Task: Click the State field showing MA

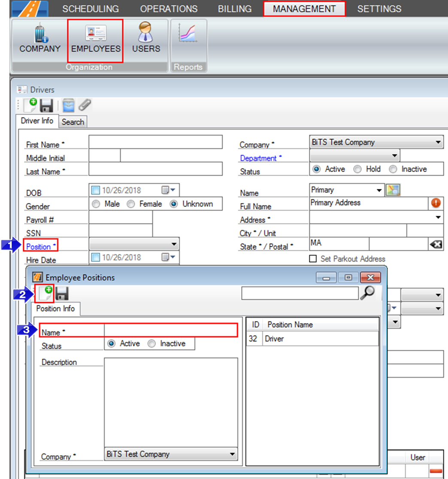Action: pos(339,244)
